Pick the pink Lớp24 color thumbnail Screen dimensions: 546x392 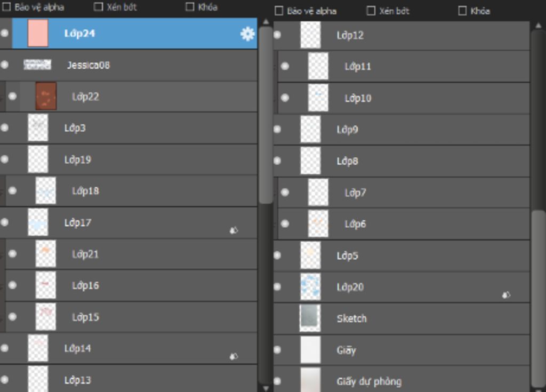(x=38, y=33)
